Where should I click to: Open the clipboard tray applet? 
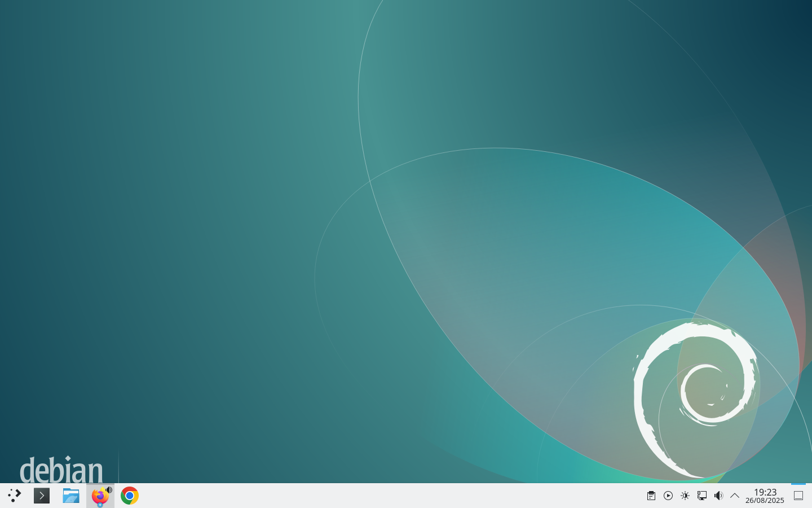pyautogui.click(x=651, y=496)
